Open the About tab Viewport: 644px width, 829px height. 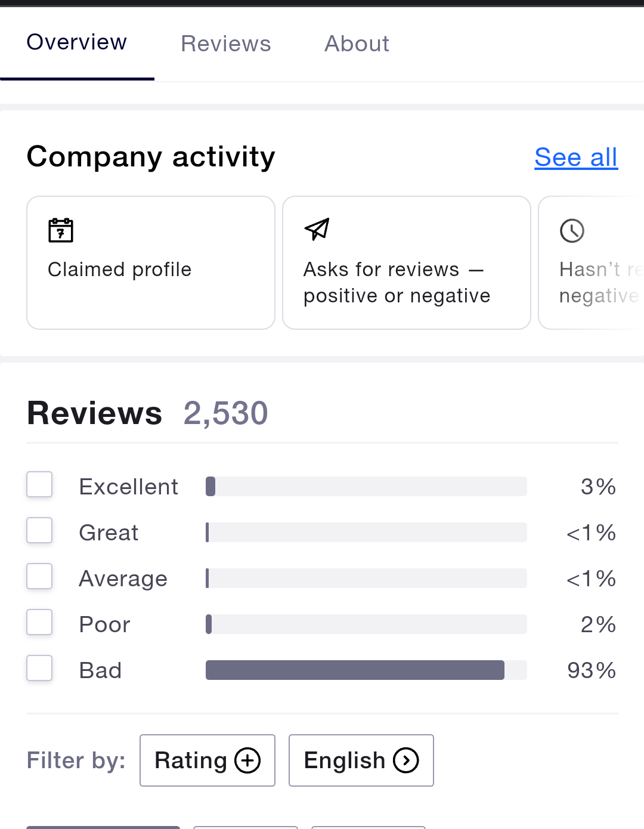point(357,44)
